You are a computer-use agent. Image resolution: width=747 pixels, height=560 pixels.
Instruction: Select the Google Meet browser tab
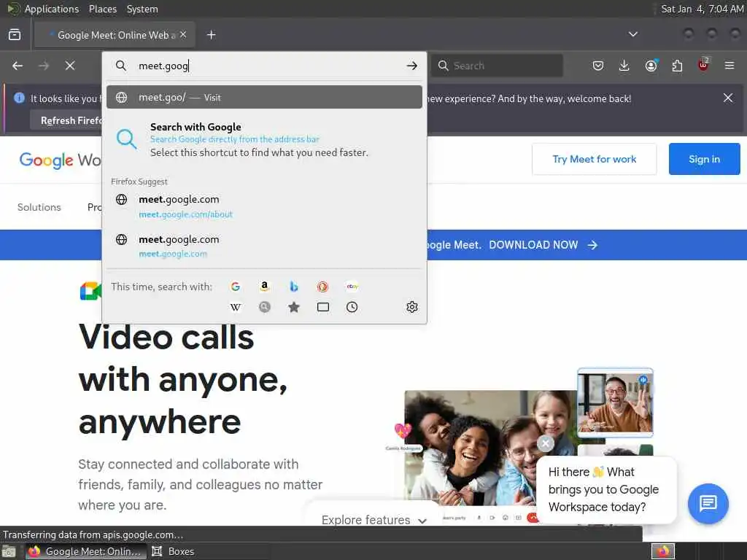point(115,35)
